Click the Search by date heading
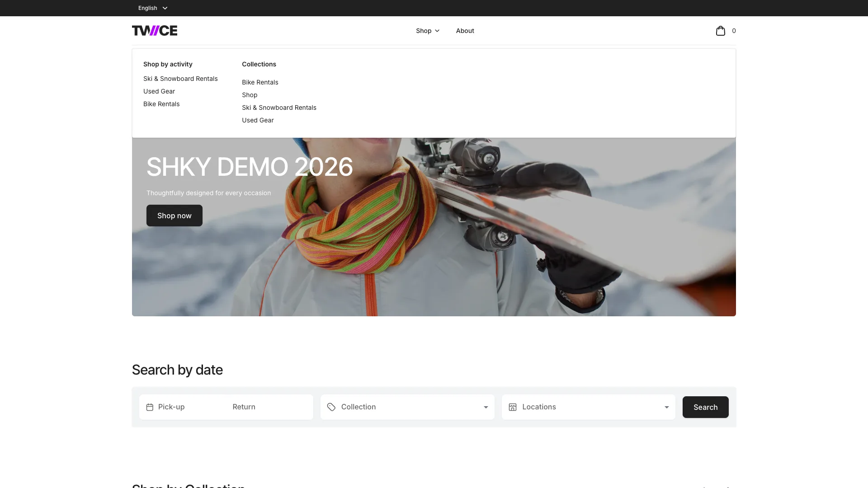This screenshot has width=868, height=488. (x=177, y=370)
